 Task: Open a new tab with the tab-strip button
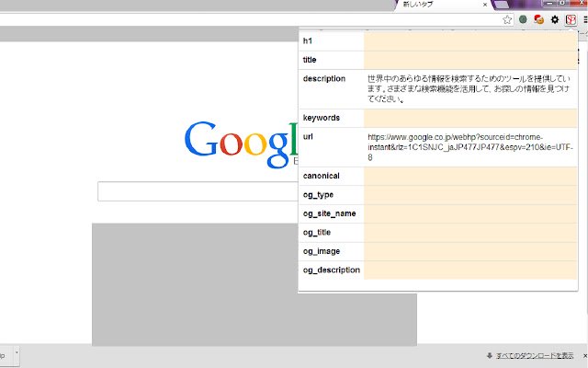[x=502, y=5]
